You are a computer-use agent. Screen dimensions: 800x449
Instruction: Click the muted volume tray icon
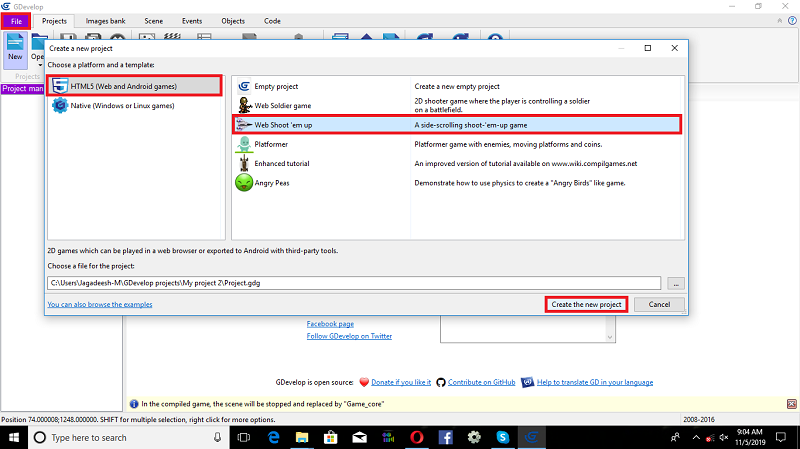(x=723, y=438)
